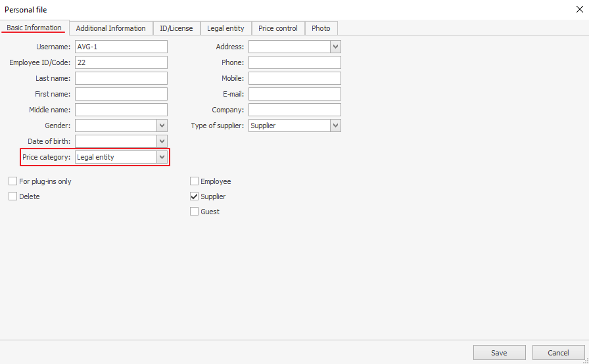
Task: Expand the Price category dropdown
Action: pyautogui.click(x=162, y=157)
